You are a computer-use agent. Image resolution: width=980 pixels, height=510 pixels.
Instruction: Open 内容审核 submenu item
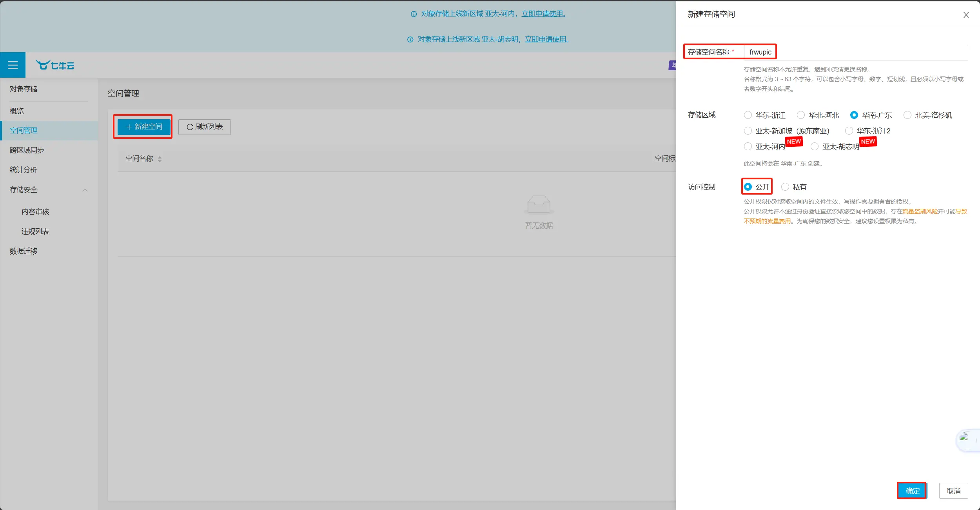(35, 212)
